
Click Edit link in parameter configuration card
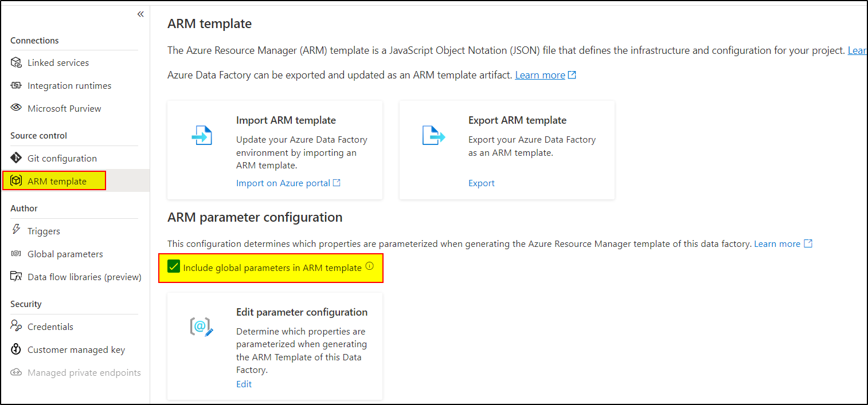click(x=244, y=384)
